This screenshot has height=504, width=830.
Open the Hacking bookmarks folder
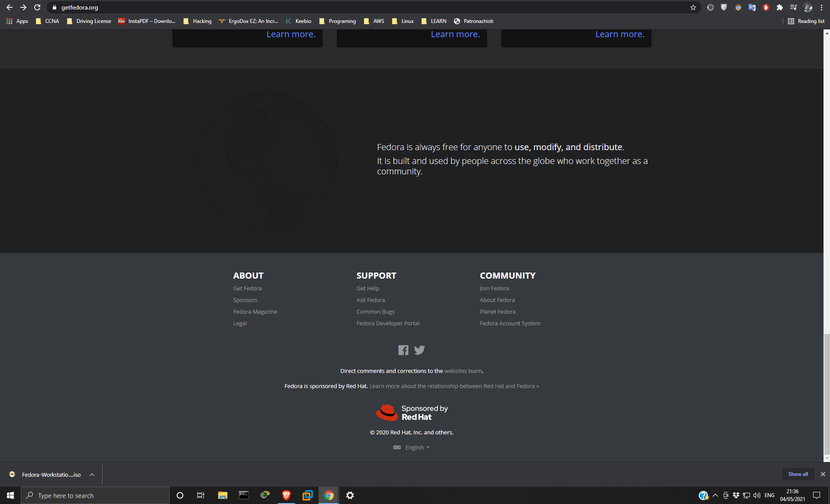[x=197, y=21]
